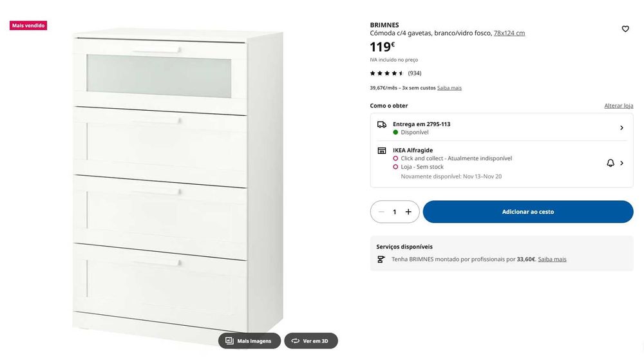
Task: Click the star rating row
Action: [x=395, y=73]
